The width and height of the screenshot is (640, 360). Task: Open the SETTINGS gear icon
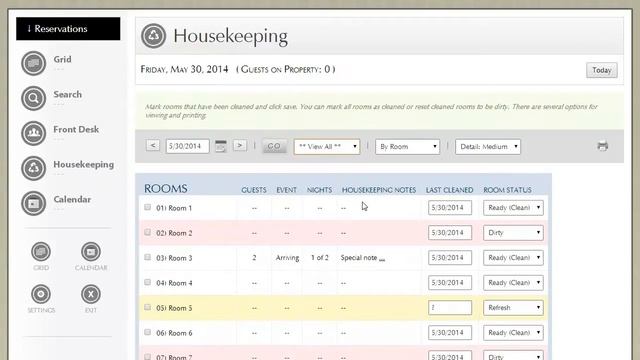pos(41,294)
